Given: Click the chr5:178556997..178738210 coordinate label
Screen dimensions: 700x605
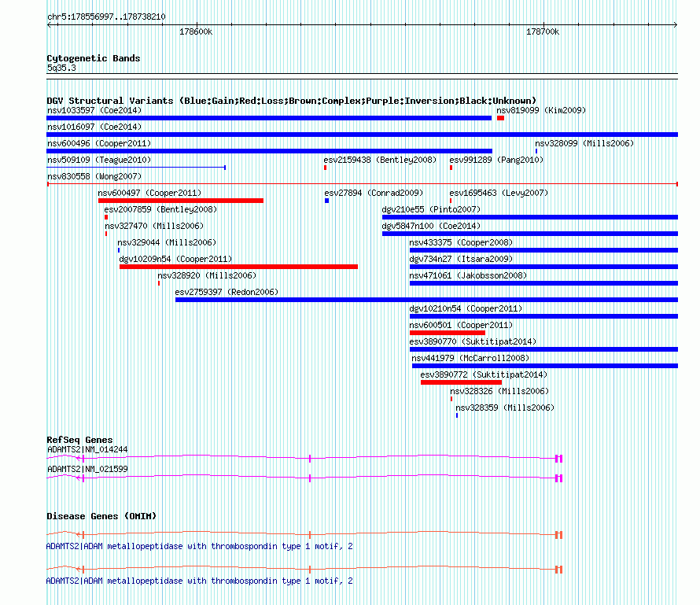Looking at the screenshot, I should click(x=106, y=17).
